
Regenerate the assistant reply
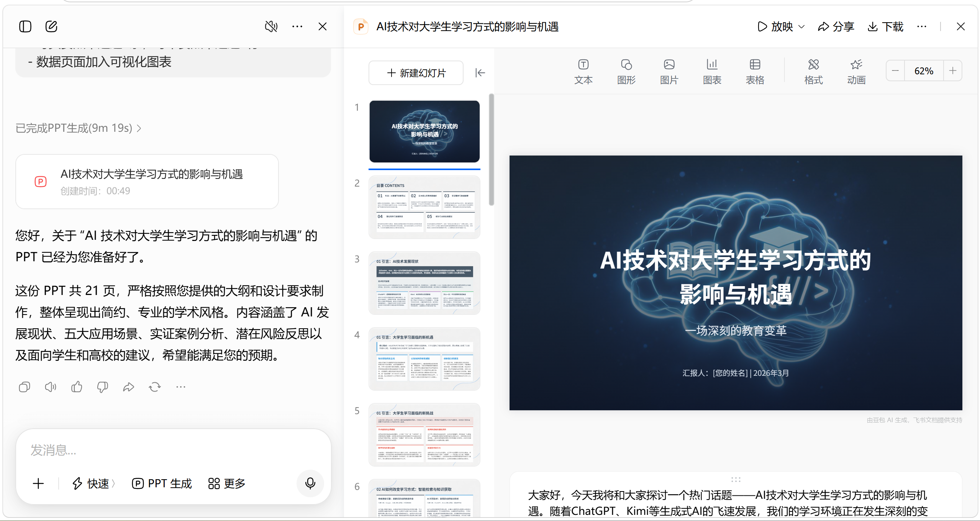pos(155,387)
